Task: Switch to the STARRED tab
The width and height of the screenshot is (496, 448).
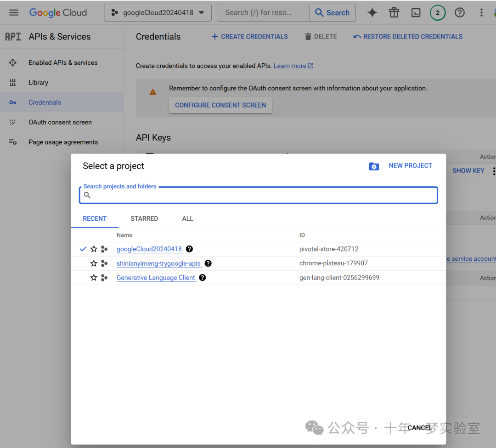Action: (144, 219)
